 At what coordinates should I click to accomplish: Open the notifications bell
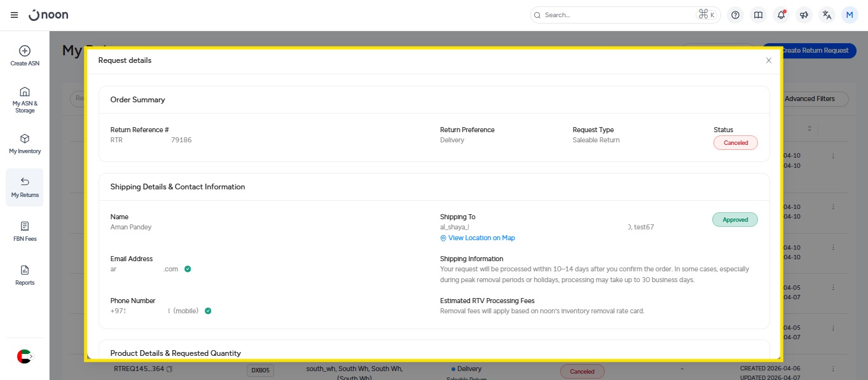tap(781, 15)
